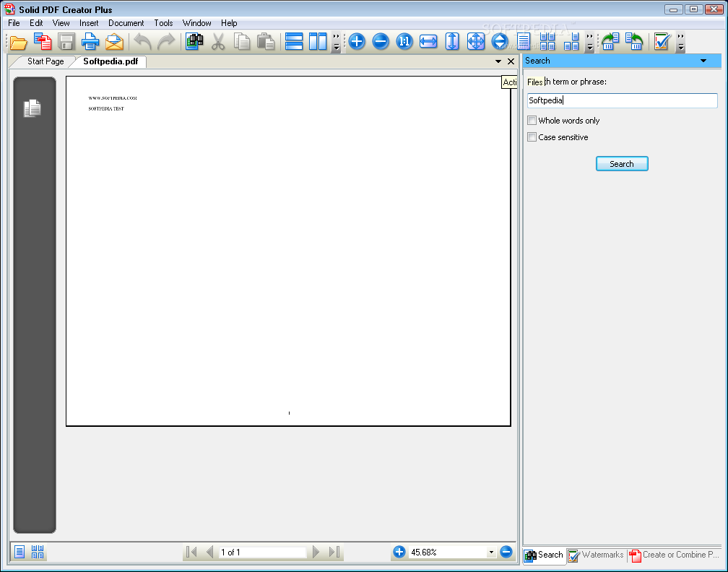The height and width of the screenshot is (572, 728).
Task: Click the Fit Page four-arrow icon
Action: (476, 42)
